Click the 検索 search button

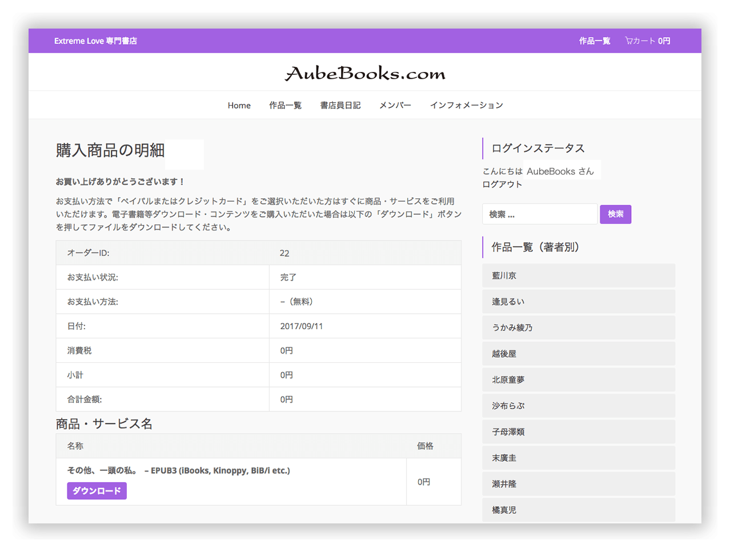tap(615, 214)
